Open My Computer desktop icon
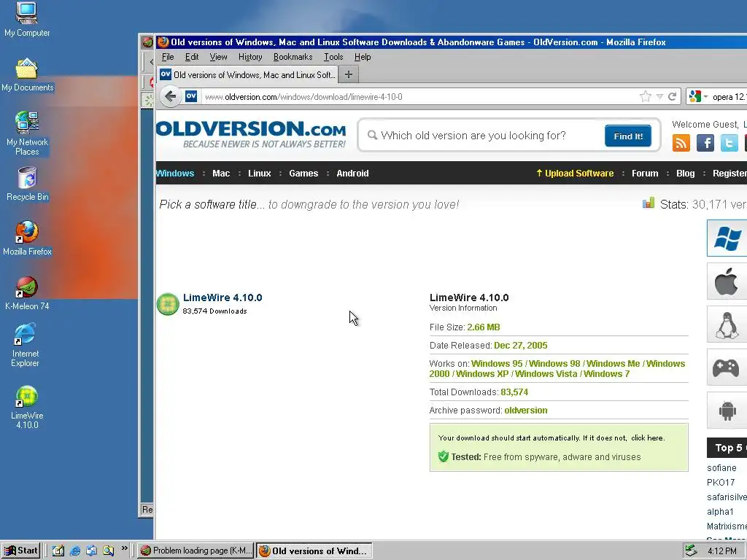747x560 pixels. coord(27,19)
